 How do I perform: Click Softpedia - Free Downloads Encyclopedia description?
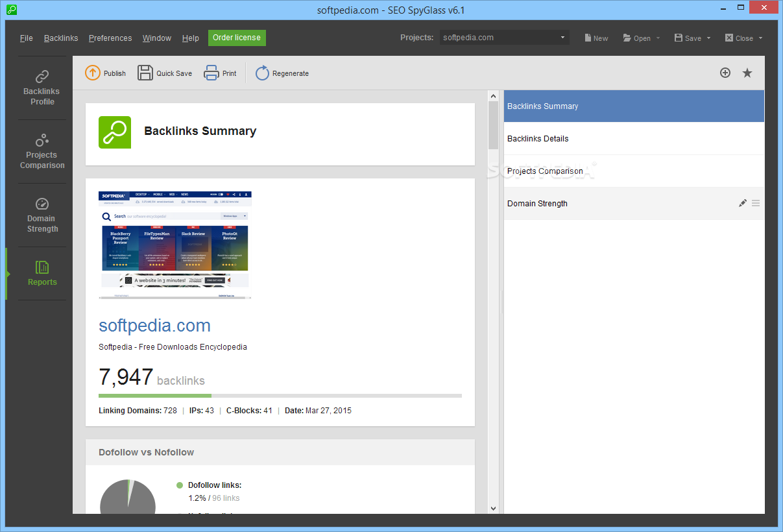tap(173, 347)
